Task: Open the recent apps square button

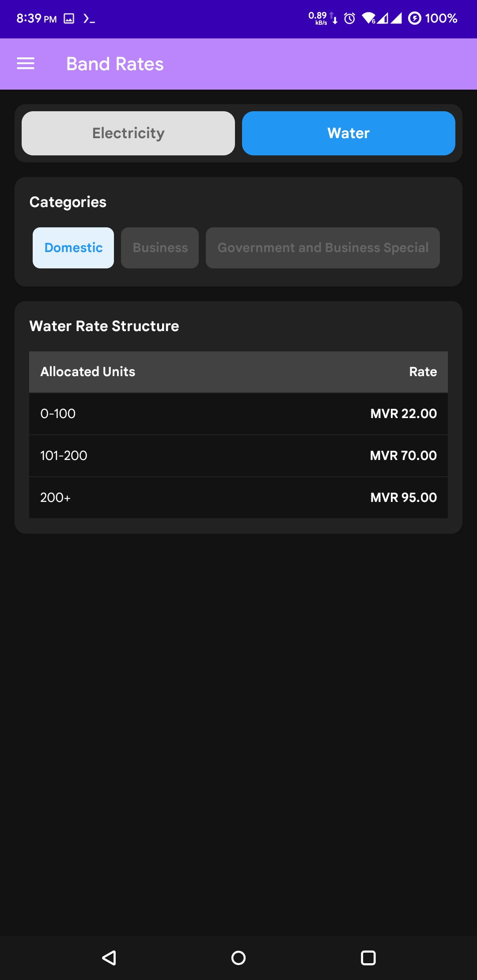Action: (x=368, y=957)
